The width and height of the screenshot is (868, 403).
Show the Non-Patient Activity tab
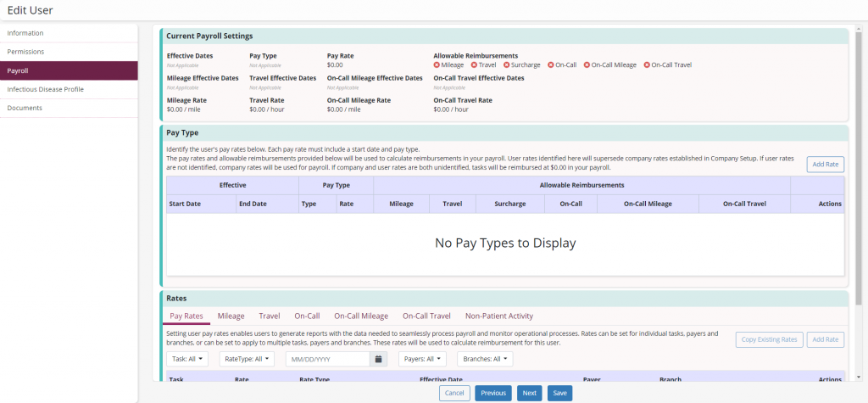point(499,316)
